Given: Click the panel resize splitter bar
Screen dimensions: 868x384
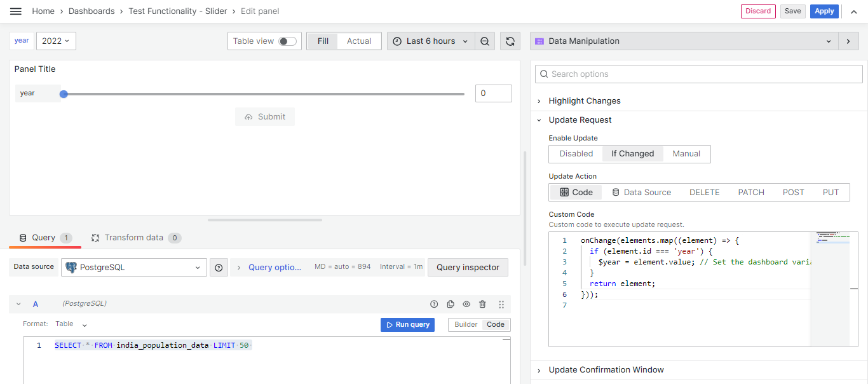Looking at the screenshot, I should click(265, 220).
